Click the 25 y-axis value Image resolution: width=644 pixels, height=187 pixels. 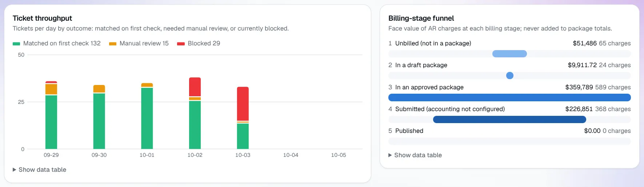click(21, 102)
